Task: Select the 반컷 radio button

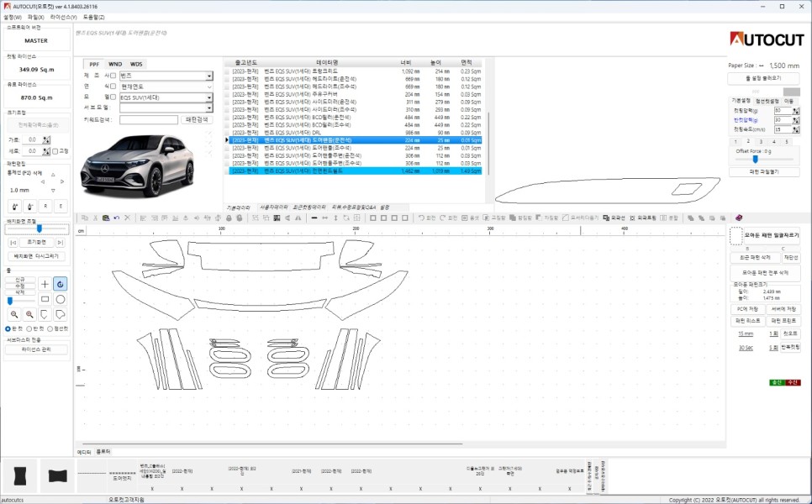Action: (x=29, y=328)
